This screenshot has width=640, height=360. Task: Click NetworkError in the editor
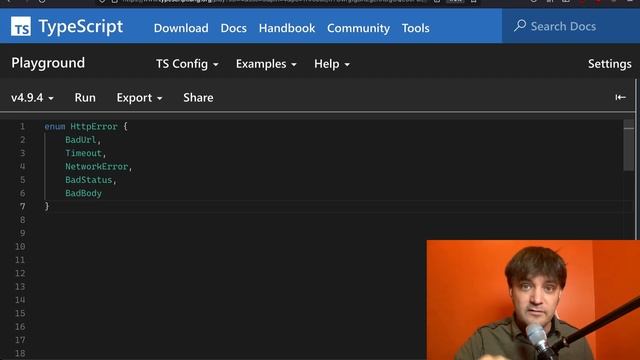[96, 167]
